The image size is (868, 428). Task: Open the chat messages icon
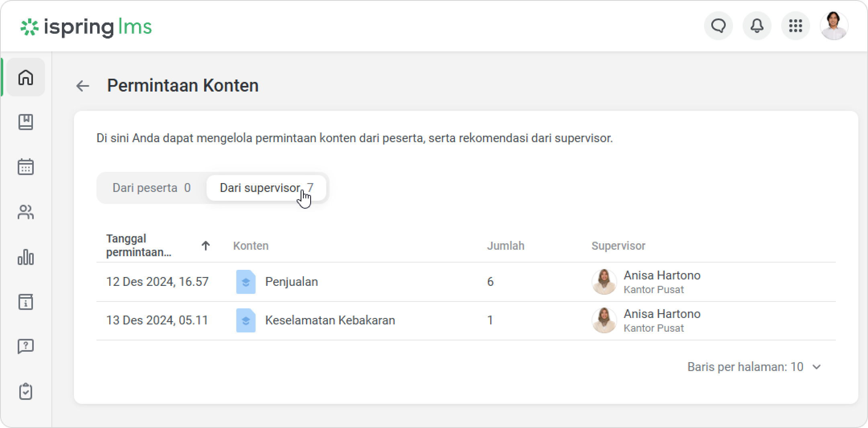point(718,26)
